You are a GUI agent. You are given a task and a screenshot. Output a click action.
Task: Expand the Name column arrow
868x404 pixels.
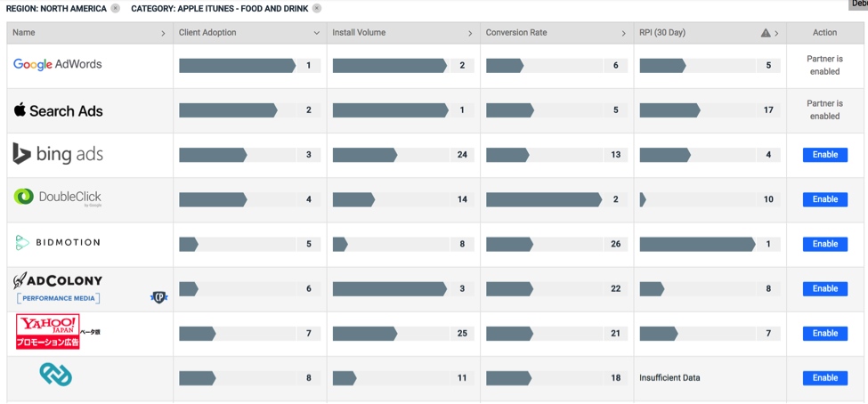163,33
